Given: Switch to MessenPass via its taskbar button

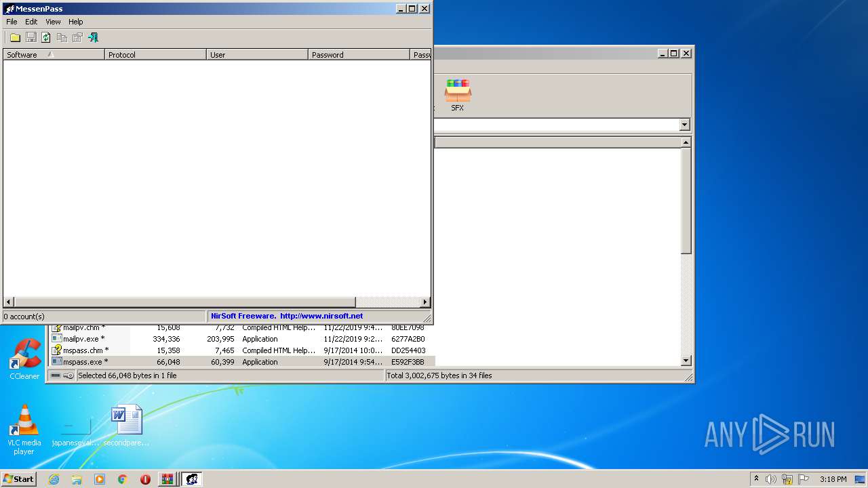Looking at the screenshot, I should click(x=191, y=479).
